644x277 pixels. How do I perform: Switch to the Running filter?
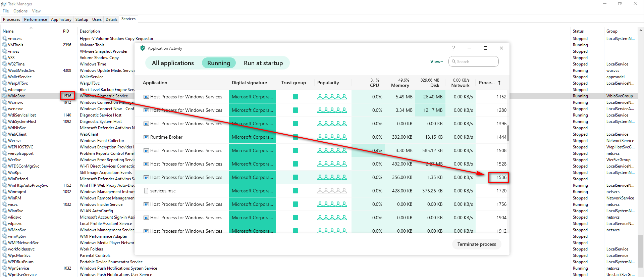pos(219,63)
